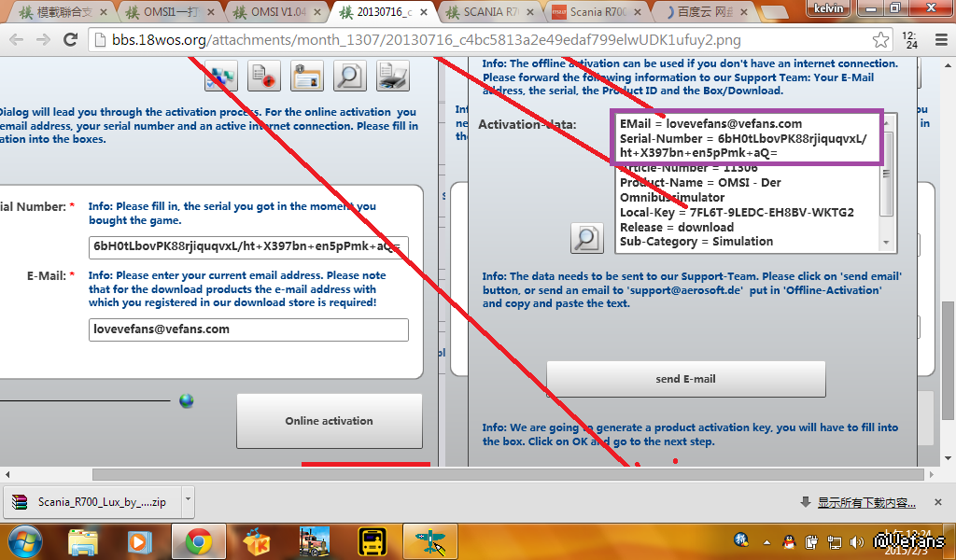956x560 pixels.
Task: Close the 20130716 image tab
Action: pos(424,11)
